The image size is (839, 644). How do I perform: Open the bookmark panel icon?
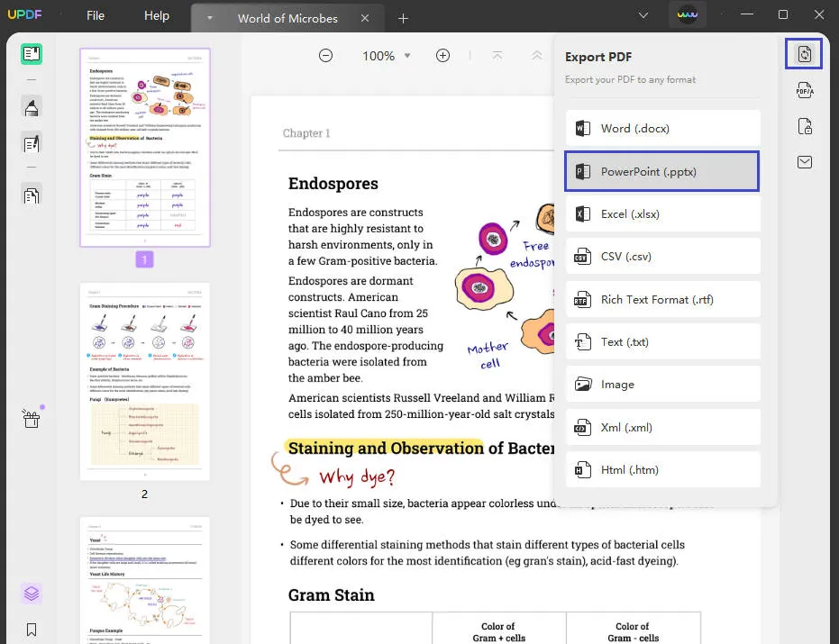(x=30, y=629)
